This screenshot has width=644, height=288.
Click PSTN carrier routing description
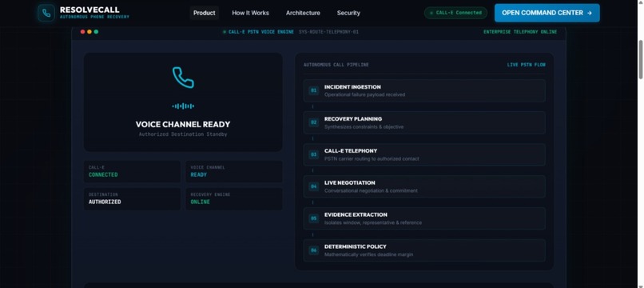tap(372, 159)
